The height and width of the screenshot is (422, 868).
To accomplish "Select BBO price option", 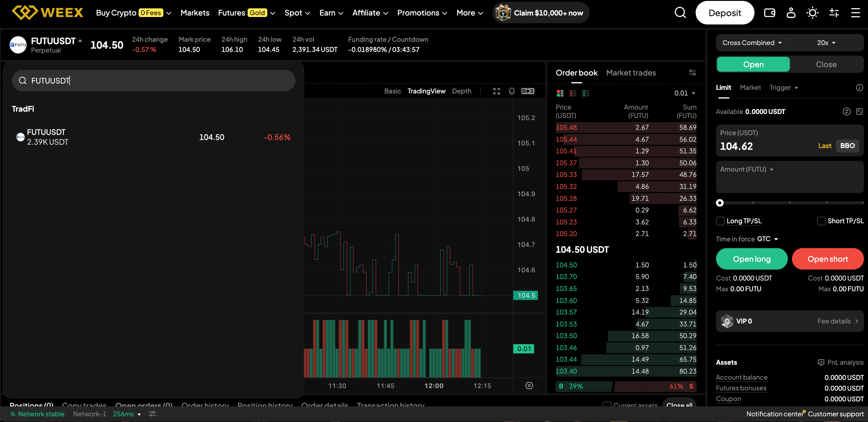I will click(847, 146).
